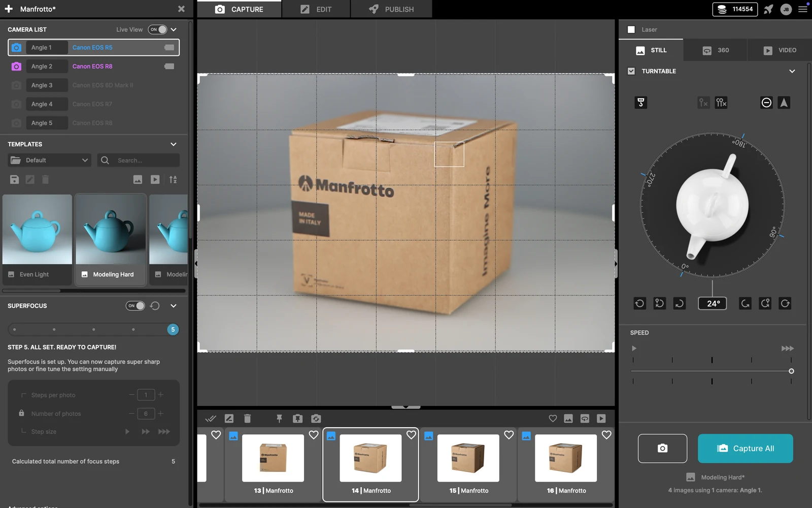812x508 pixels.
Task: Toggle the Live View switch
Action: pos(157,29)
